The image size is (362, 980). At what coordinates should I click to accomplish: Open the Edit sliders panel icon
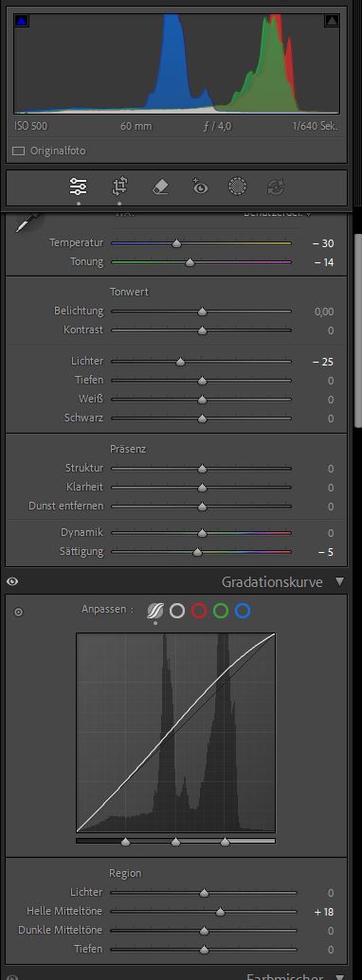point(79,187)
